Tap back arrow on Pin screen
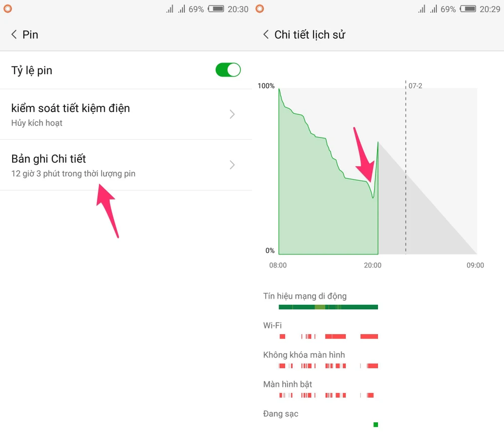The height and width of the screenshot is (448, 504). (14, 35)
